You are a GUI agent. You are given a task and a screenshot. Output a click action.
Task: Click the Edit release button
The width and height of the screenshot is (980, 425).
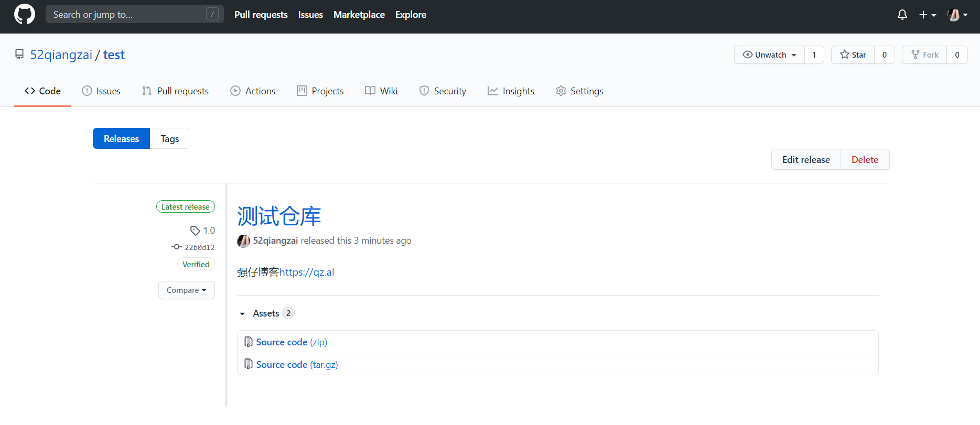point(805,160)
